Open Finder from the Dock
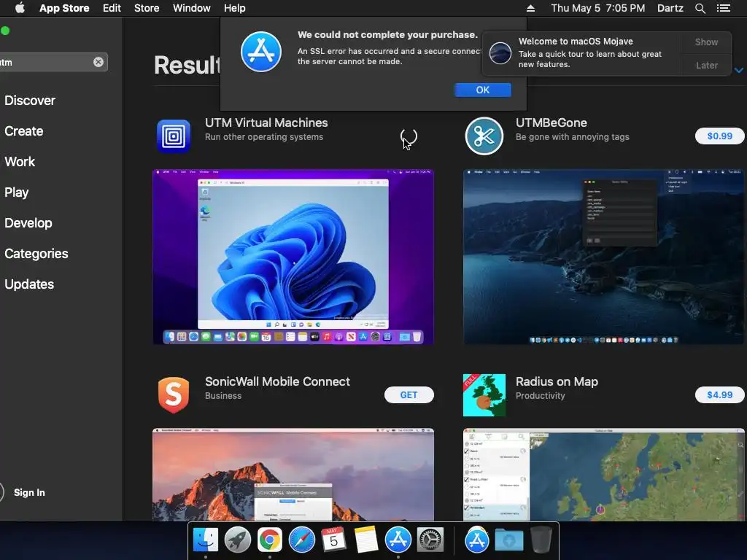This screenshot has height=560, width=747. click(x=205, y=540)
